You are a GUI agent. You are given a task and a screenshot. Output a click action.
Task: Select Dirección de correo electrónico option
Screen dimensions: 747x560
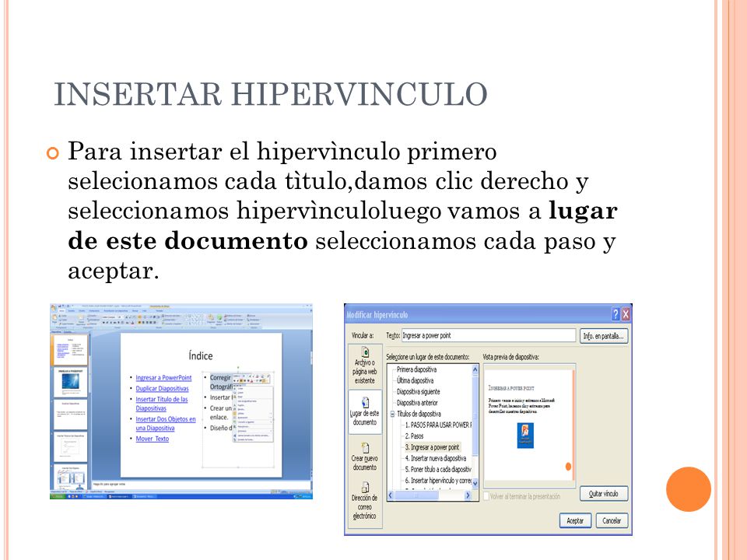coord(364,500)
